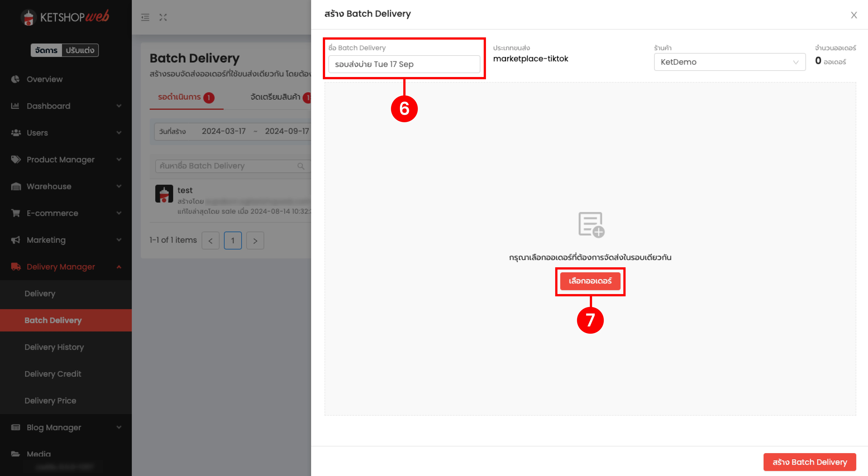The width and height of the screenshot is (868, 476).
Task: Click the 1-1 of 1 items text
Action: pos(173,240)
